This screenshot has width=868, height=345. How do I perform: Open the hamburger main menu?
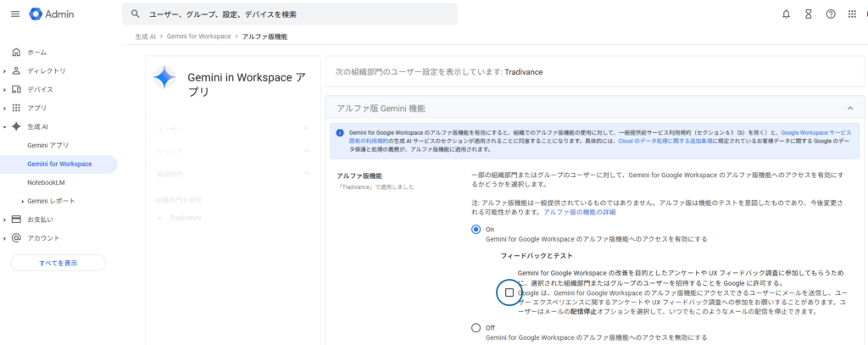[14, 14]
